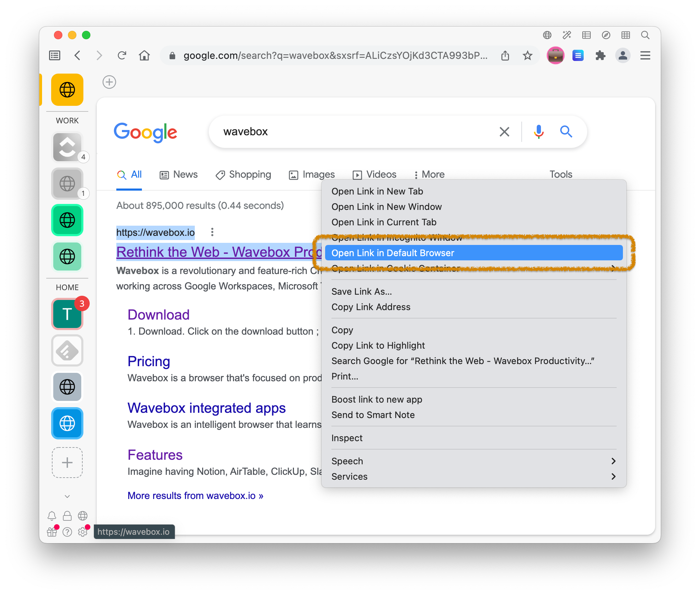Click the user account avatar icon
700x595 pixels.
623,55
